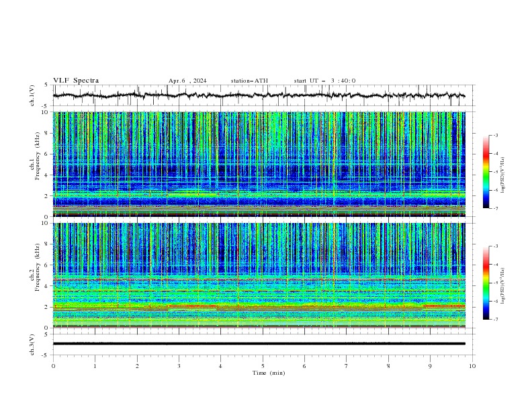Click the "9" minute Time axis label
This screenshot has height=411, width=532.
[430, 366]
